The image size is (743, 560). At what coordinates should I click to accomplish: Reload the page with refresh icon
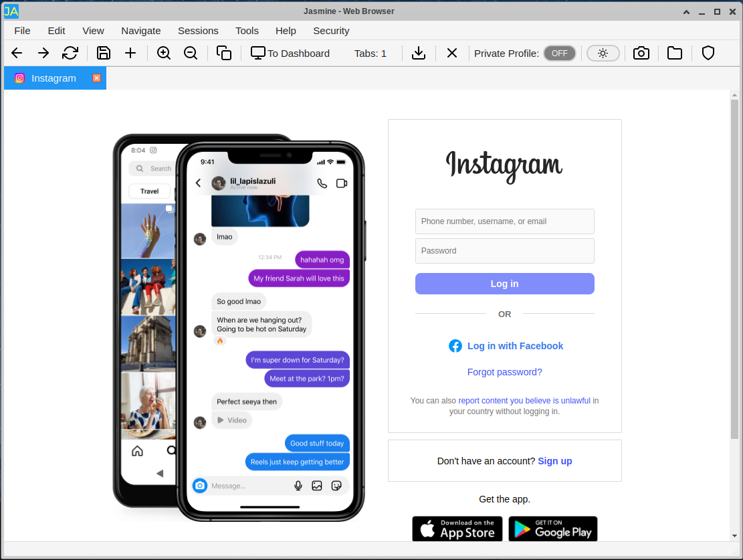click(x=70, y=53)
